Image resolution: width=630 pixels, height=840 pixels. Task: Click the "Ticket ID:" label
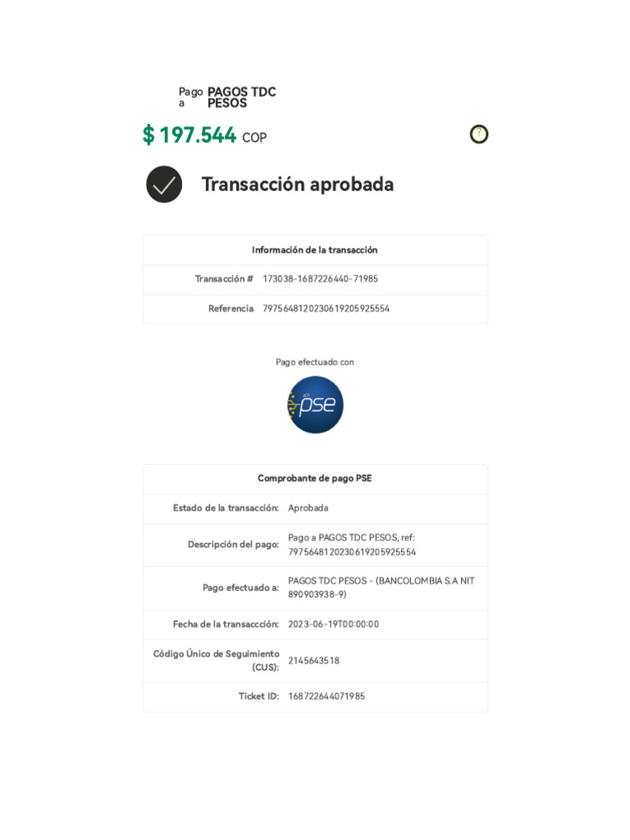258,696
